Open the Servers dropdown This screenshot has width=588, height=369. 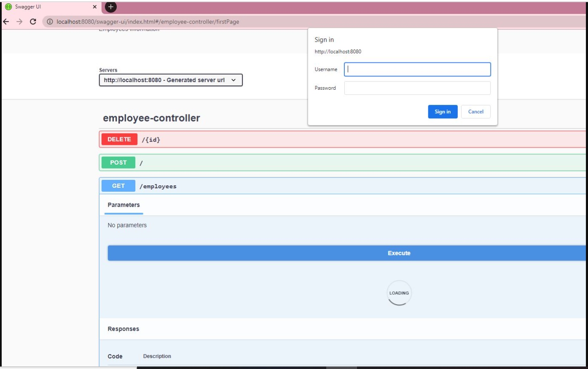[x=170, y=80]
